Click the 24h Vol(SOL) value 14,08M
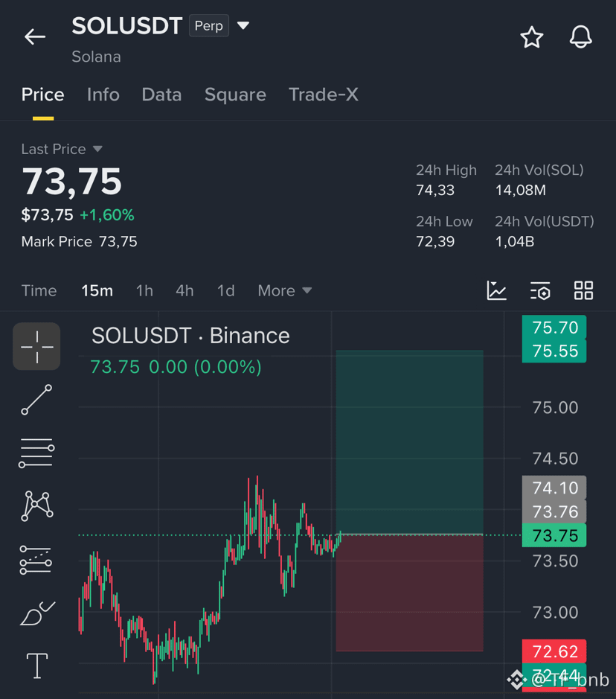 coord(521,191)
